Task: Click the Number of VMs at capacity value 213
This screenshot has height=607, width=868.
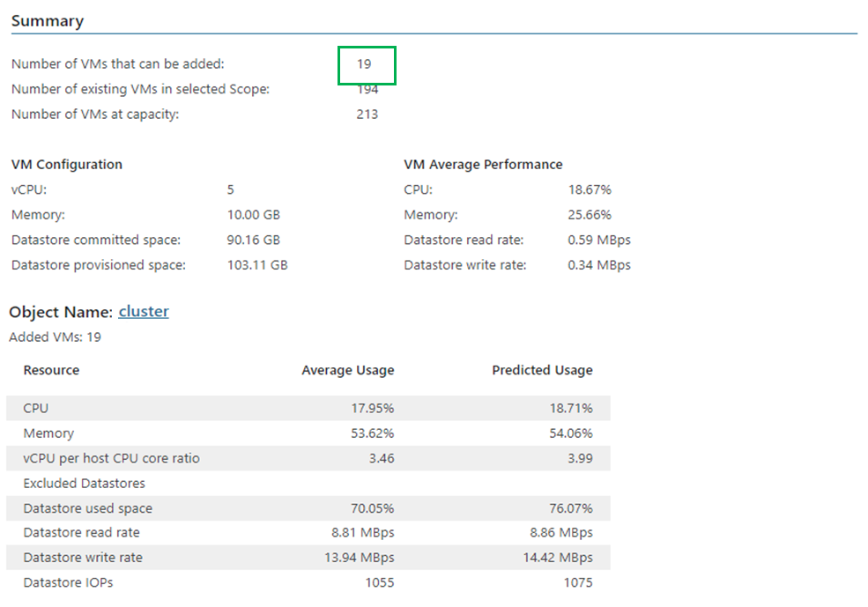Action: pyautogui.click(x=367, y=114)
